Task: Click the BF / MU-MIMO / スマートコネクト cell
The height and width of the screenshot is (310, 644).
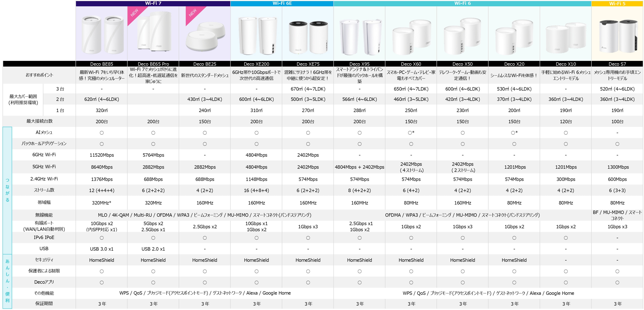Action: point(617,215)
